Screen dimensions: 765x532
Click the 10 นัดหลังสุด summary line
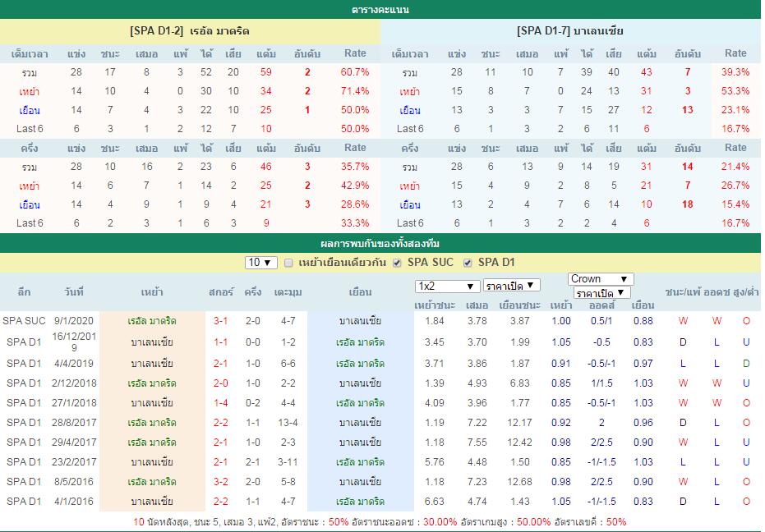pos(380,522)
